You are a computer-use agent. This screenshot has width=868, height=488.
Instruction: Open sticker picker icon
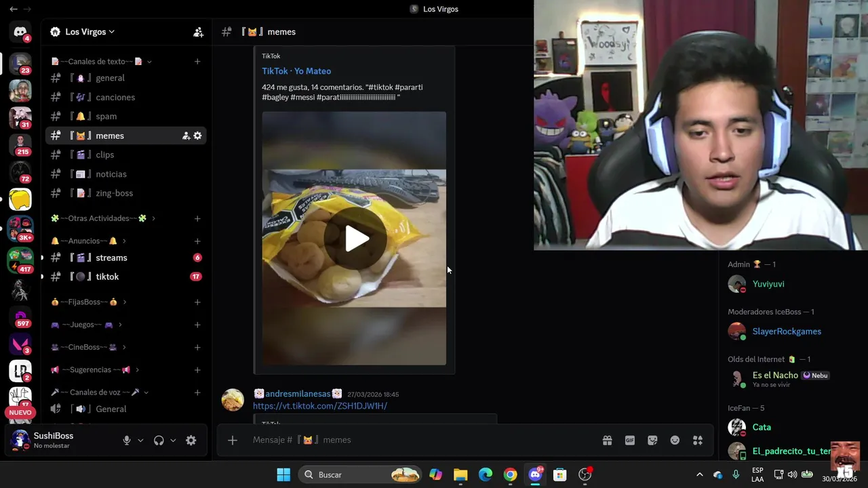coord(652,441)
